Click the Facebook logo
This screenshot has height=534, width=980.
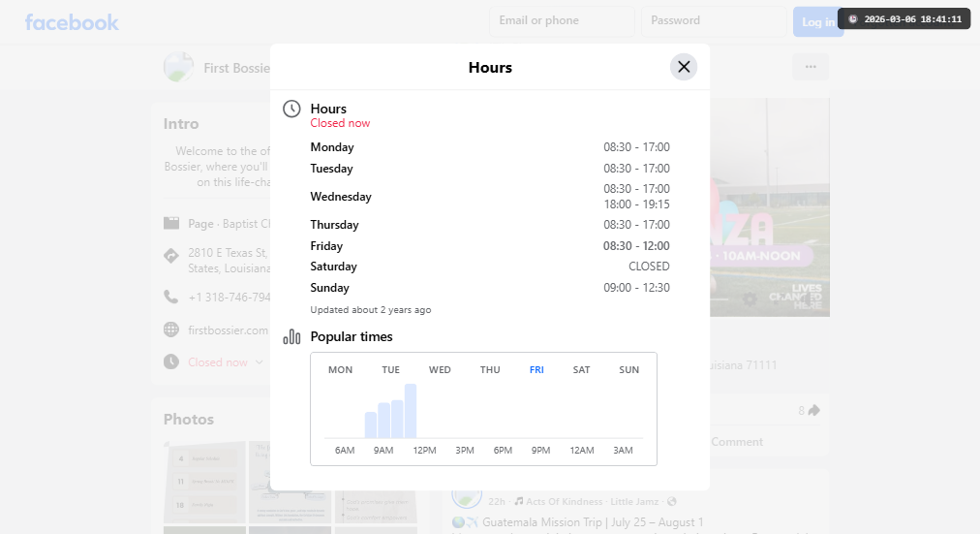pos(72,22)
